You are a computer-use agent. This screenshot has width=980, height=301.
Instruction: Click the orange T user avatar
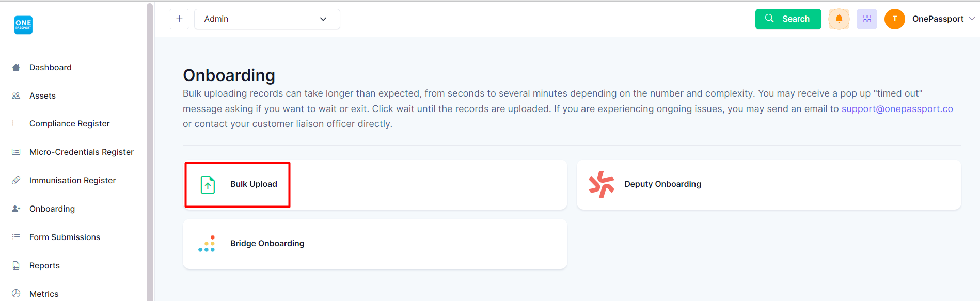895,19
